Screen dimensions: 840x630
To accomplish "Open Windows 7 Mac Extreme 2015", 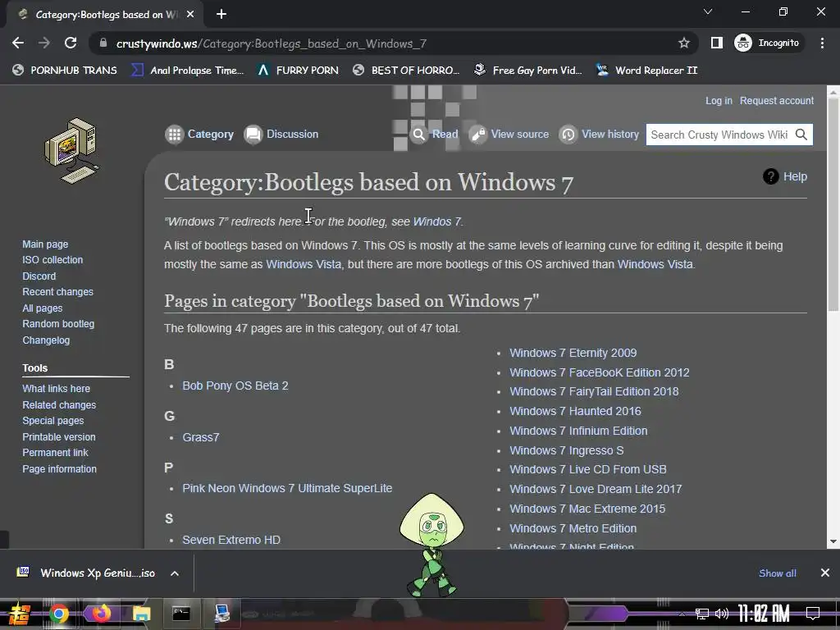I will [x=587, y=509].
